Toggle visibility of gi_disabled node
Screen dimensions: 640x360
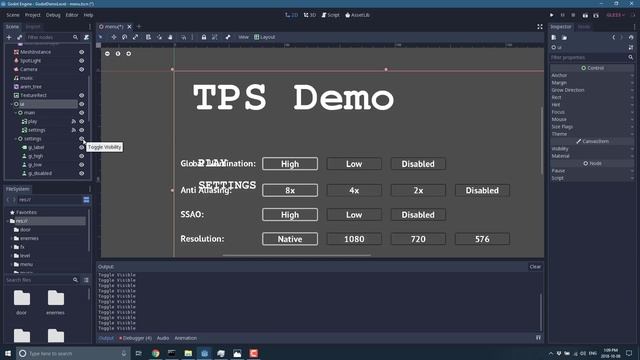click(x=82, y=173)
